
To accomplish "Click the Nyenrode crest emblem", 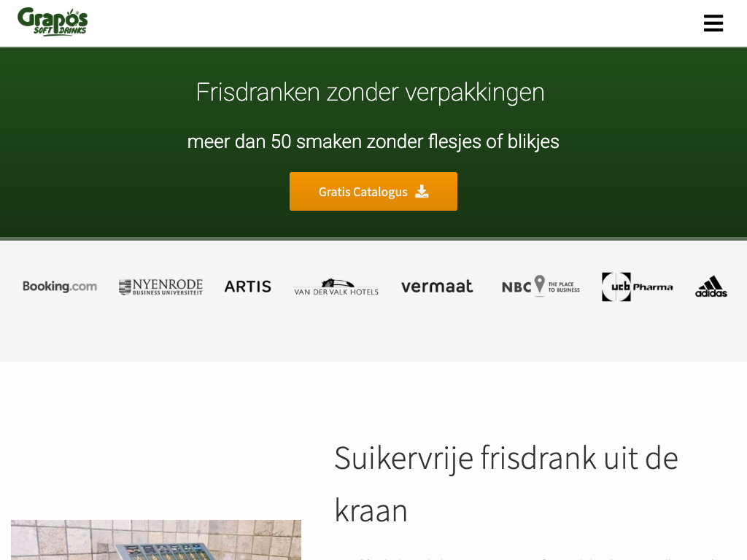I will (x=125, y=287).
